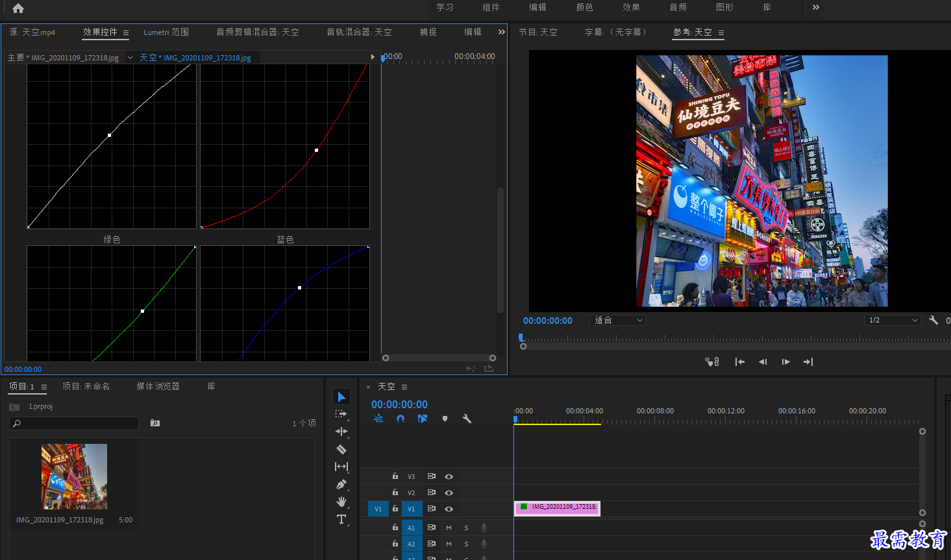
Task: Open 天空 timeline panel menu
Action: 404,387
